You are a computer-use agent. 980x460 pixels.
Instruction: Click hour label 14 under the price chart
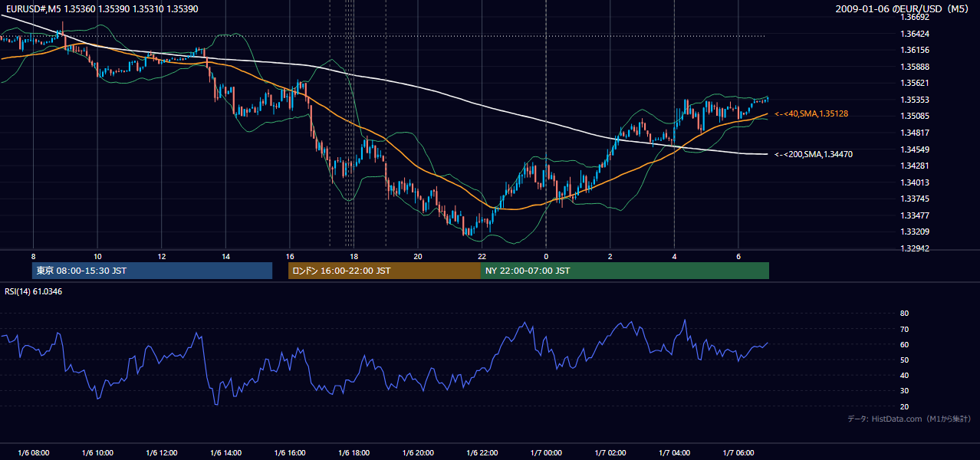point(225,256)
